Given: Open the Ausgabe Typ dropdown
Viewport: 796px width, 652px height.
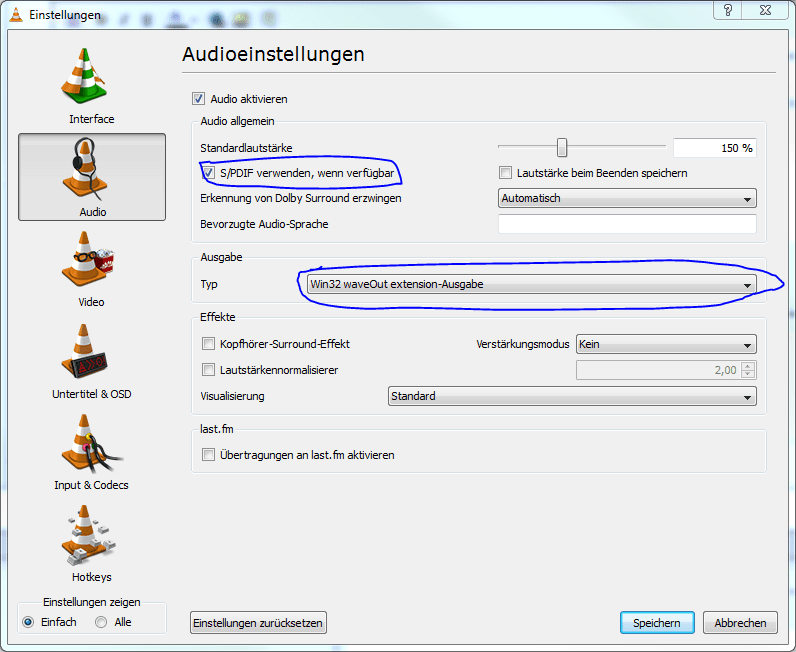Looking at the screenshot, I should 532,284.
